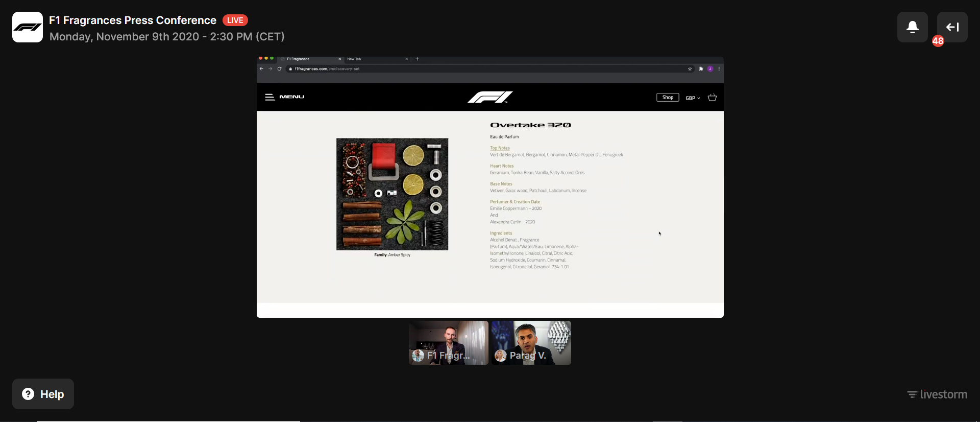Image resolution: width=980 pixels, height=422 pixels.
Task: Open the browser three-dot menu
Action: [x=719, y=69]
